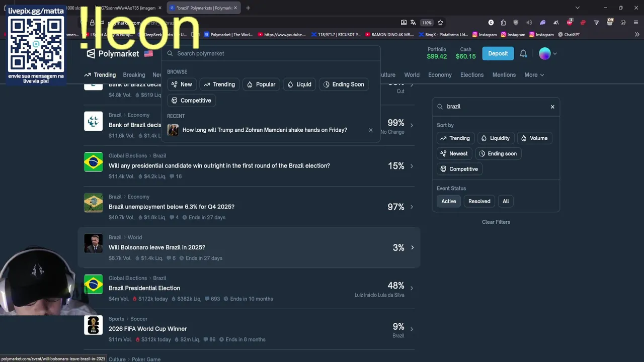Close the brazil Polymarkets tab

(x=235, y=8)
